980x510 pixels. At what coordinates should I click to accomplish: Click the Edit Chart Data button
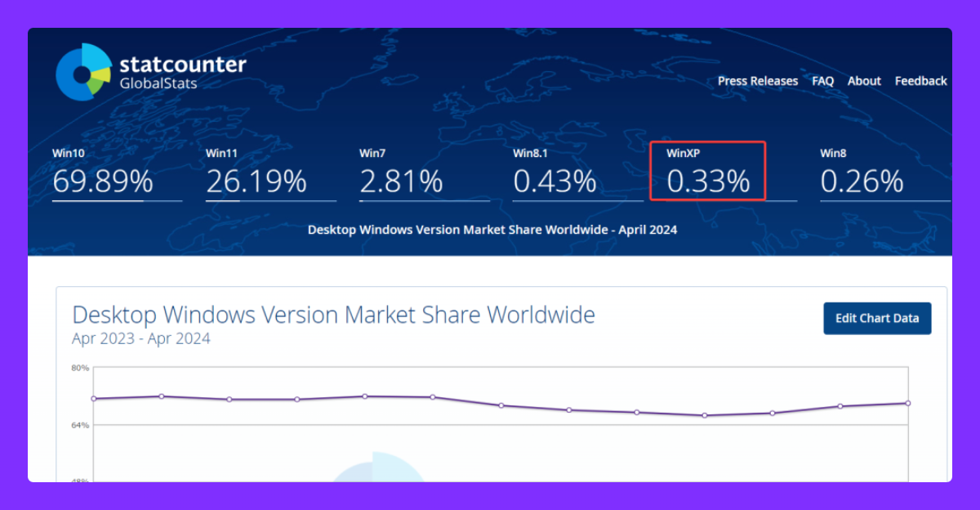tap(877, 318)
